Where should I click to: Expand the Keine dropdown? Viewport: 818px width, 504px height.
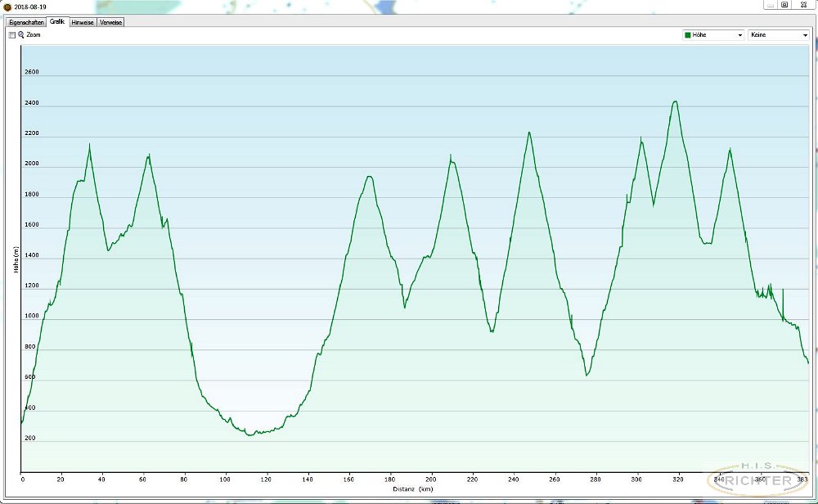tap(805, 36)
